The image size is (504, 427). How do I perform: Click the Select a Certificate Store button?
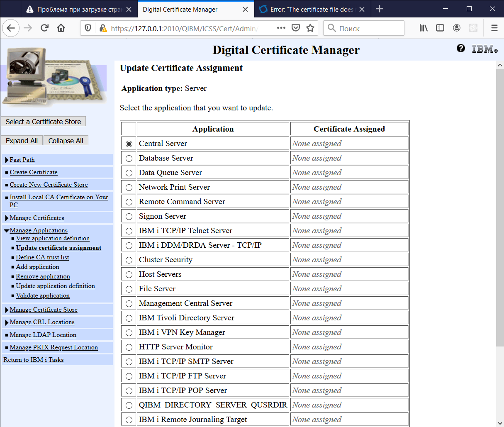click(x=43, y=121)
